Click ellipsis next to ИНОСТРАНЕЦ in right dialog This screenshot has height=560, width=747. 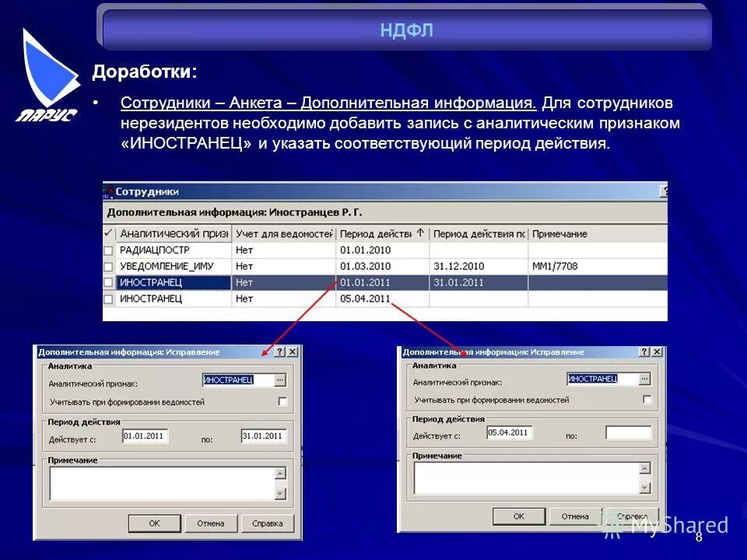point(644,379)
